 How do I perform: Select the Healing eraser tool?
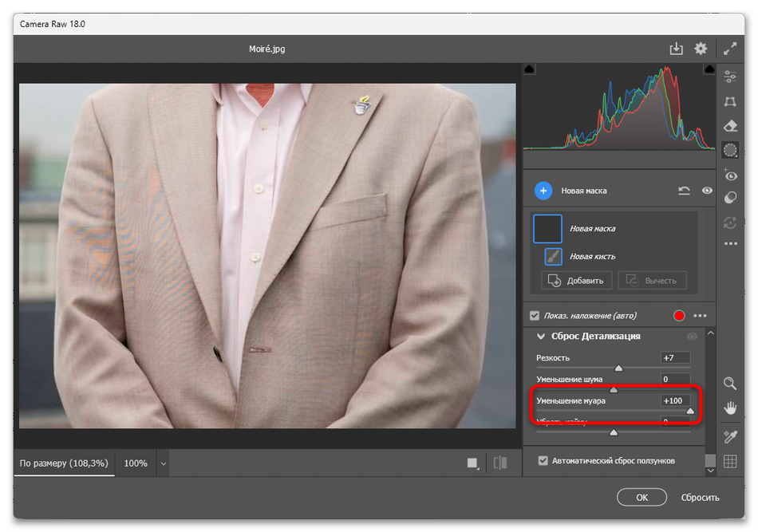click(x=730, y=126)
